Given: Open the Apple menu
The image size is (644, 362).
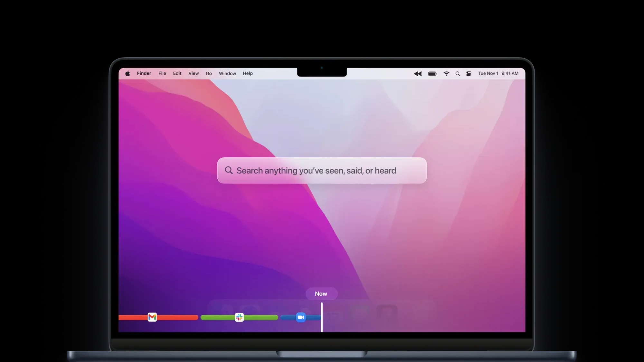Looking at the screenshot, I should 128,74.
